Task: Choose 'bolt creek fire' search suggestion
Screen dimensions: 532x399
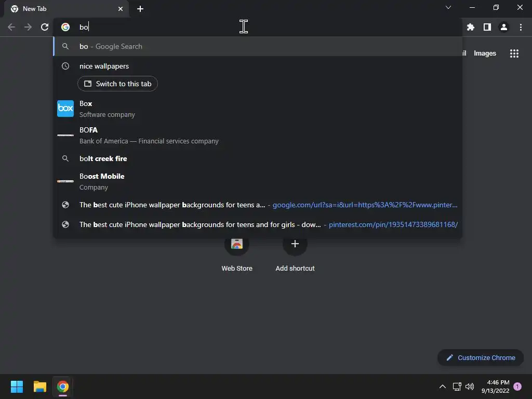Action: coord(258,158)
